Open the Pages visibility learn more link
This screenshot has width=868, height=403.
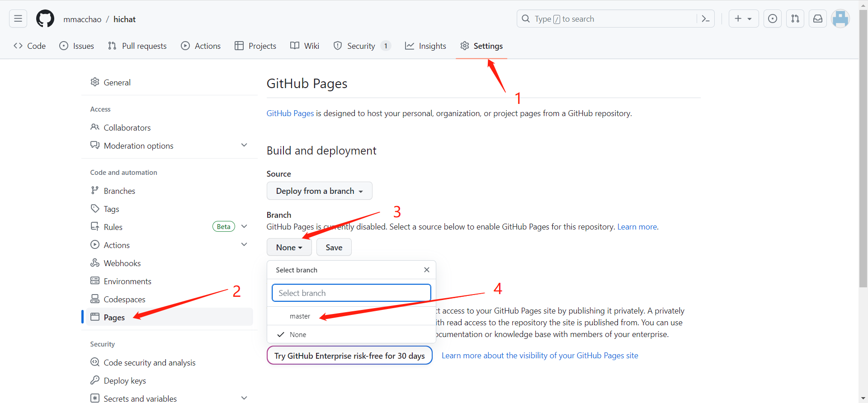(540, 356)
